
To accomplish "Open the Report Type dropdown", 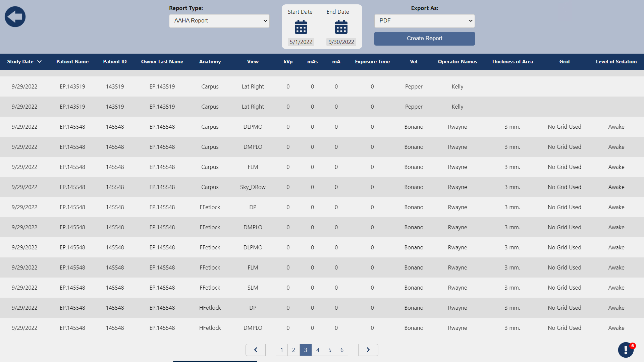I will [x=219, y=21].
